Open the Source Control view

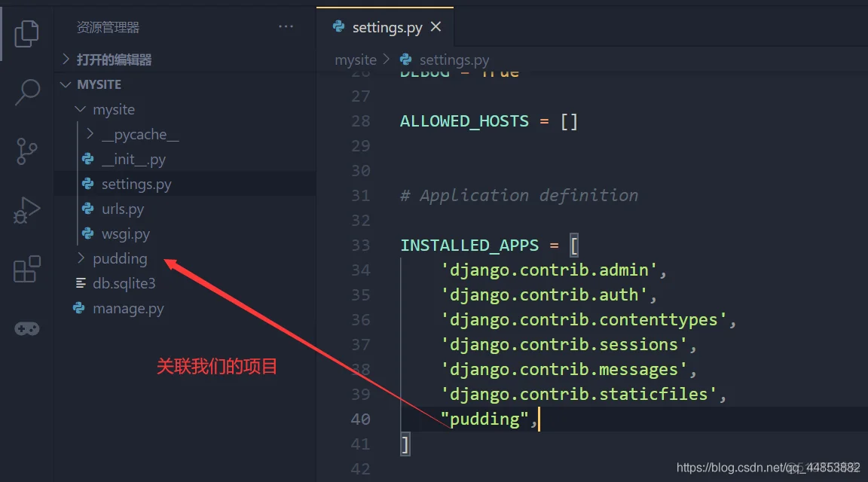[26, 151]
